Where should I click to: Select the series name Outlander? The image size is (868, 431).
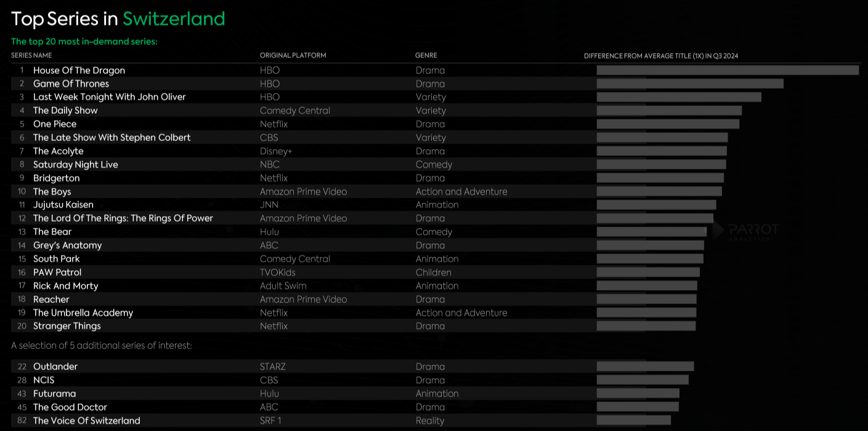55,366
